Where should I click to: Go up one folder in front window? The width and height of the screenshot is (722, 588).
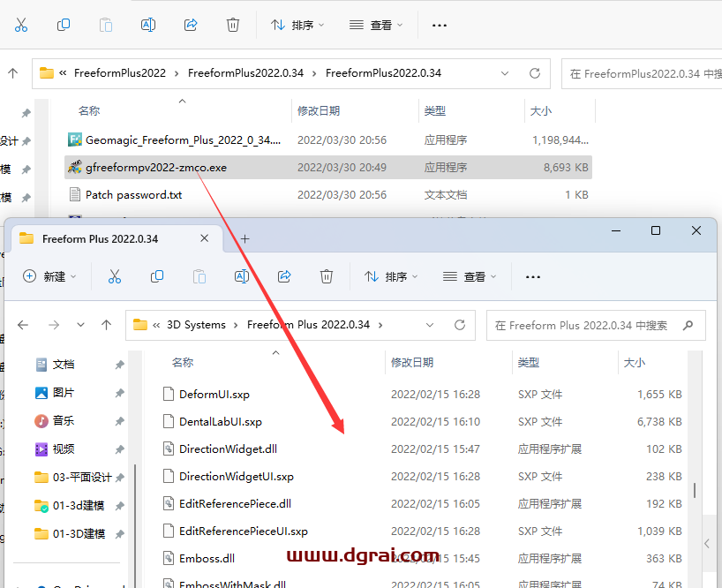coord(107,325)
